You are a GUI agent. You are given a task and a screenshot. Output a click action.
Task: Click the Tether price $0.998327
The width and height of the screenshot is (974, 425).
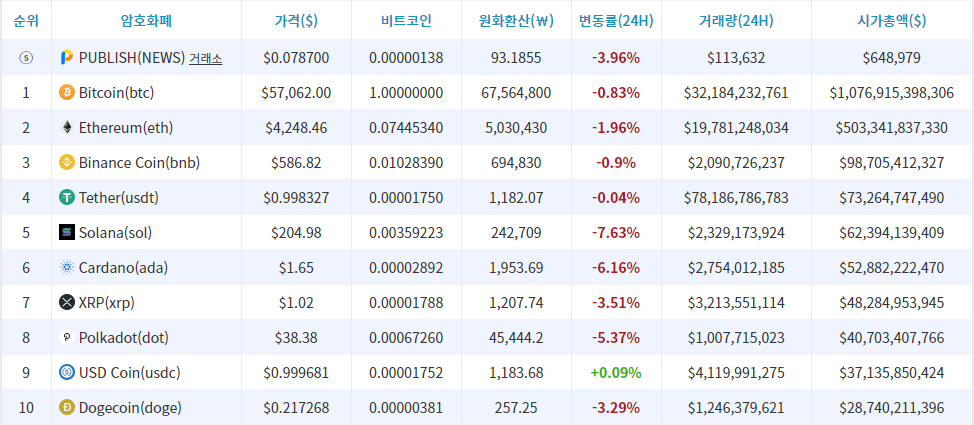pyautogui.click(x=296, y=198)
